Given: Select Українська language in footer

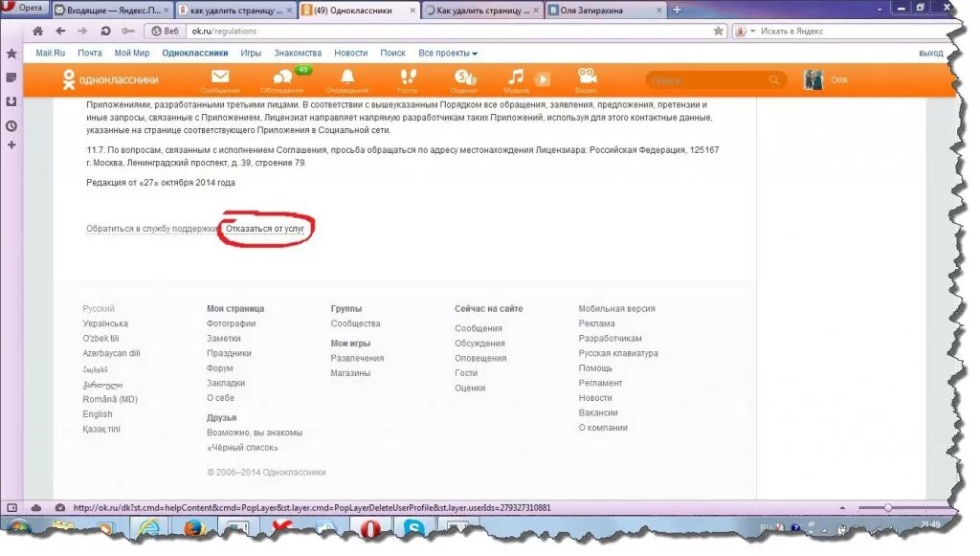Looking at the screenshot, I should click(x=105, y=323).
